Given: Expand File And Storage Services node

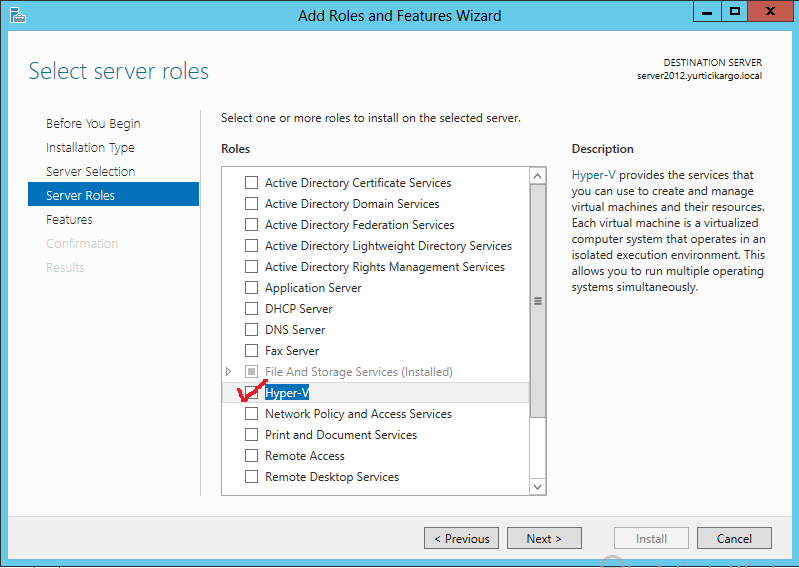Looking at the screenshot, I should coord(229,372).
